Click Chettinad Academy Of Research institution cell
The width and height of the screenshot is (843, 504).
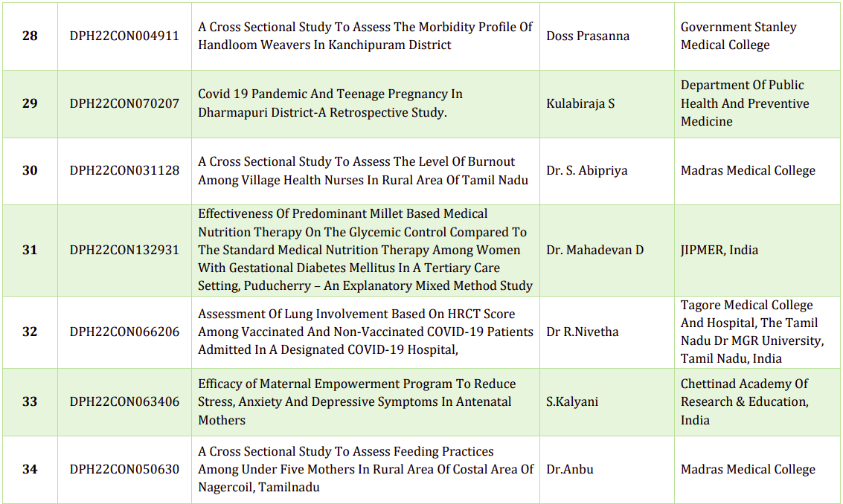pos(744,402)
